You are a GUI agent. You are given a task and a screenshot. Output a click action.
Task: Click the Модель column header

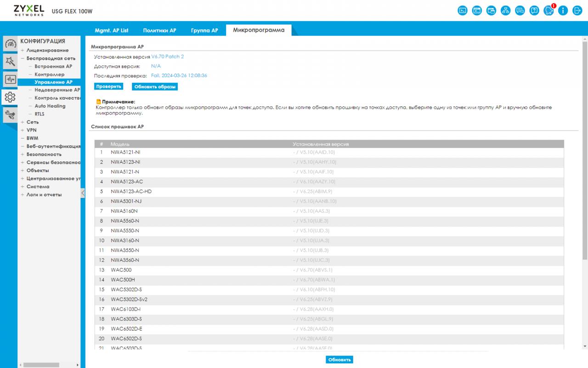(x=120, y=144)
